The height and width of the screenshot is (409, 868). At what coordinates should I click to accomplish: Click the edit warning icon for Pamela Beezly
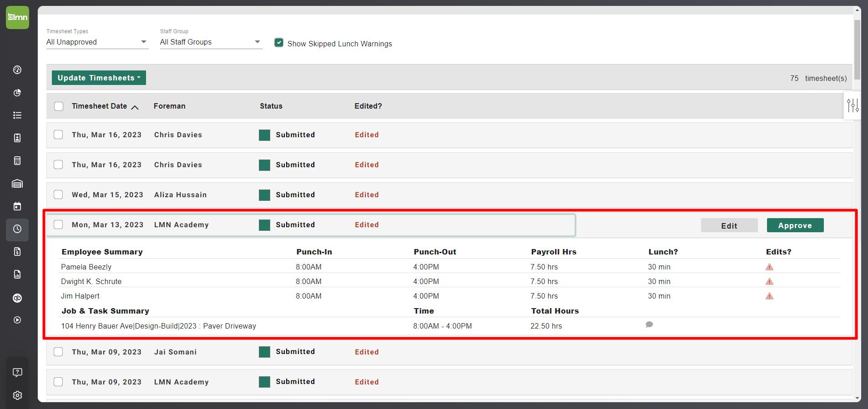[x=769, y=267]
